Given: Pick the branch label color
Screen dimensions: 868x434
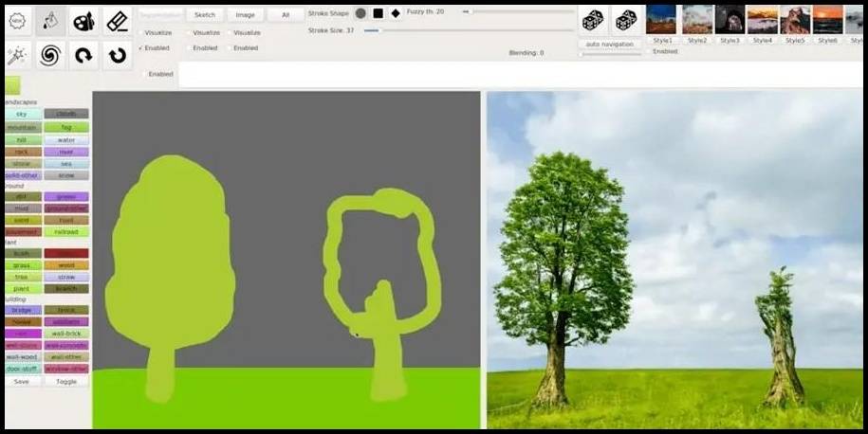Looking at the screenshot, I should (66, 289).
